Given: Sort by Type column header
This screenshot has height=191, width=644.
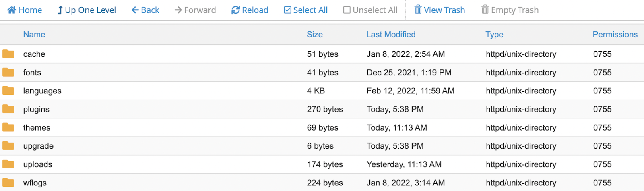Looking at the screenshot, I should tap(494, 35).
